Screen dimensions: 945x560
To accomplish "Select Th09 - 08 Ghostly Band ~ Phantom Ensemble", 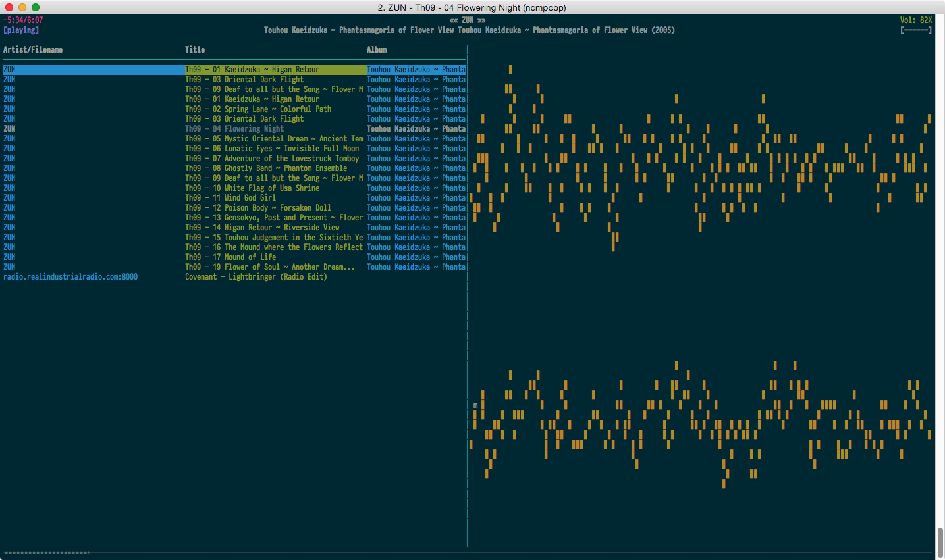I will click(x=234, y=168).
